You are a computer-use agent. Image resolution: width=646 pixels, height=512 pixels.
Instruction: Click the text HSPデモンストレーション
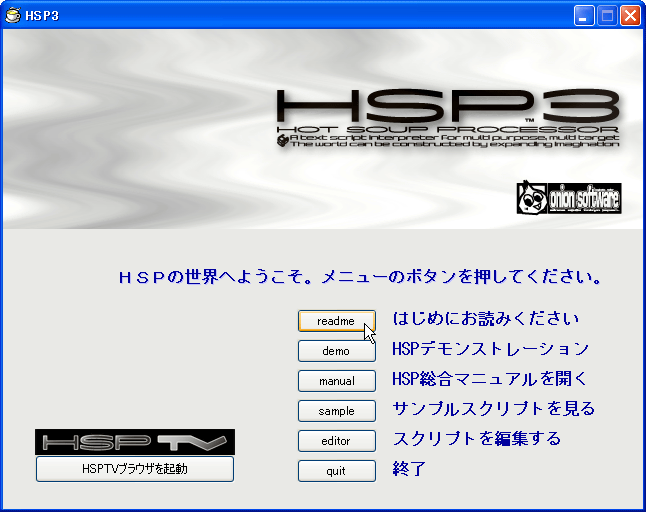490,349
